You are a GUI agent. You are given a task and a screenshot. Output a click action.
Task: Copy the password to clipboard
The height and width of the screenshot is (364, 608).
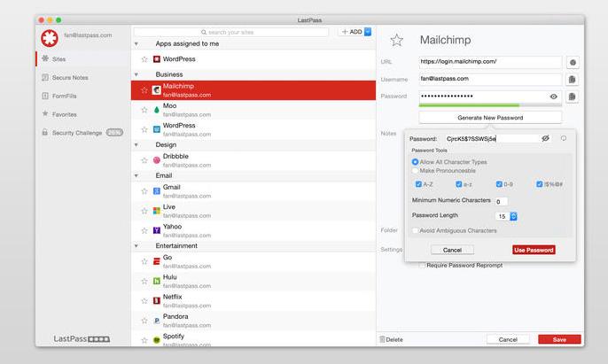pyautogui.click(x=573, y=97)
